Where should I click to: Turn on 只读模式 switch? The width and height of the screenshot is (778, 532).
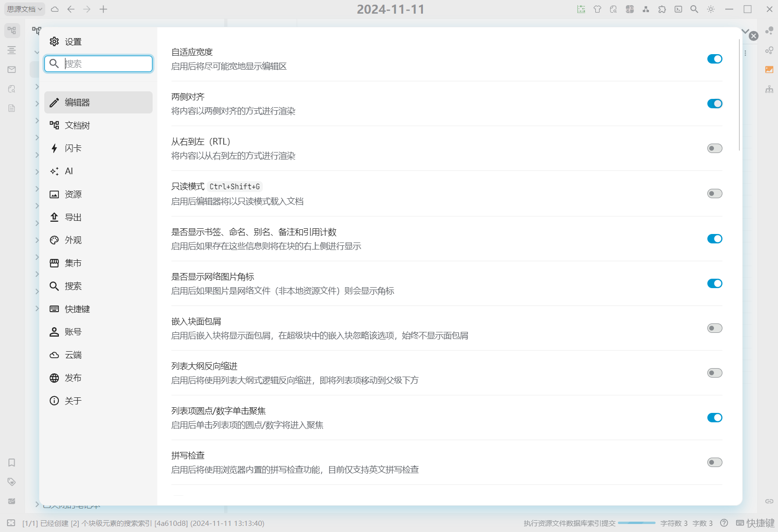tap(714, 193)
